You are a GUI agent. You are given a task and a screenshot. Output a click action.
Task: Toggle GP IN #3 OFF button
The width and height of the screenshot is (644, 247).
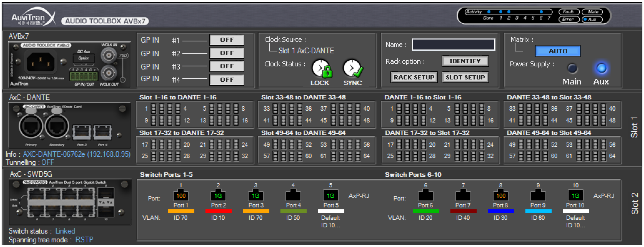[x=227, y=66]
